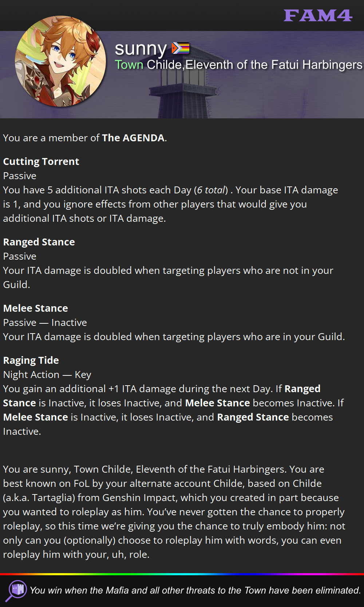This screenshot has height=607, width=364.
Task: Select the Melee Stance ability heading
Action: coord(36,308)
